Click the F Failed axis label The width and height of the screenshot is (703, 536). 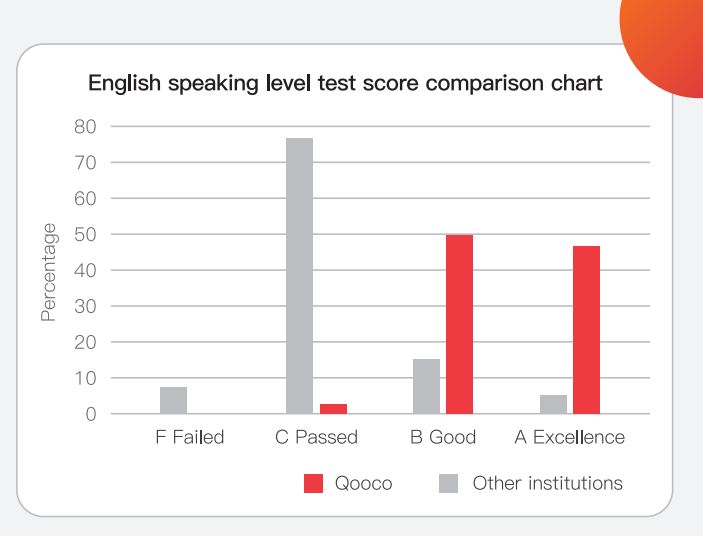[x=190, y=438]
